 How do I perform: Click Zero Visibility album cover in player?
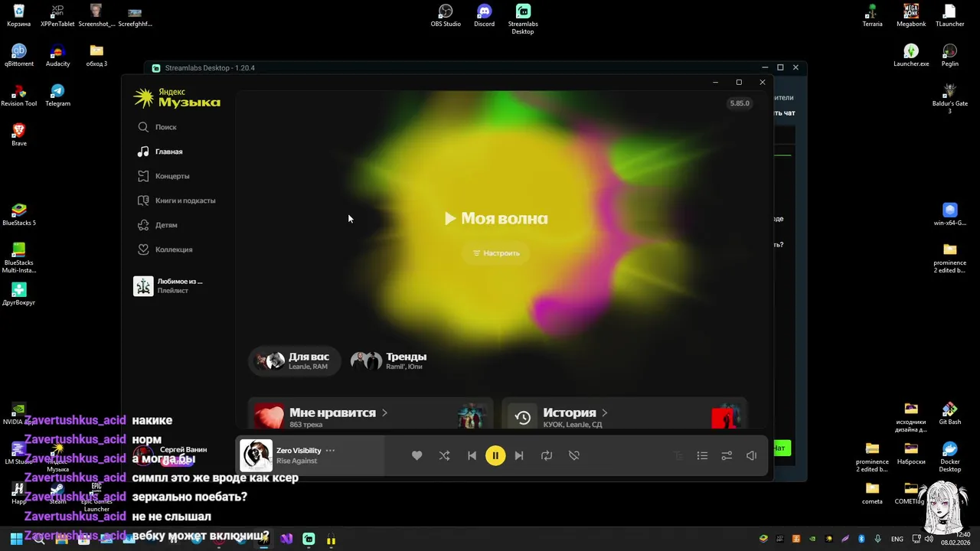click(x=256, y=455)
